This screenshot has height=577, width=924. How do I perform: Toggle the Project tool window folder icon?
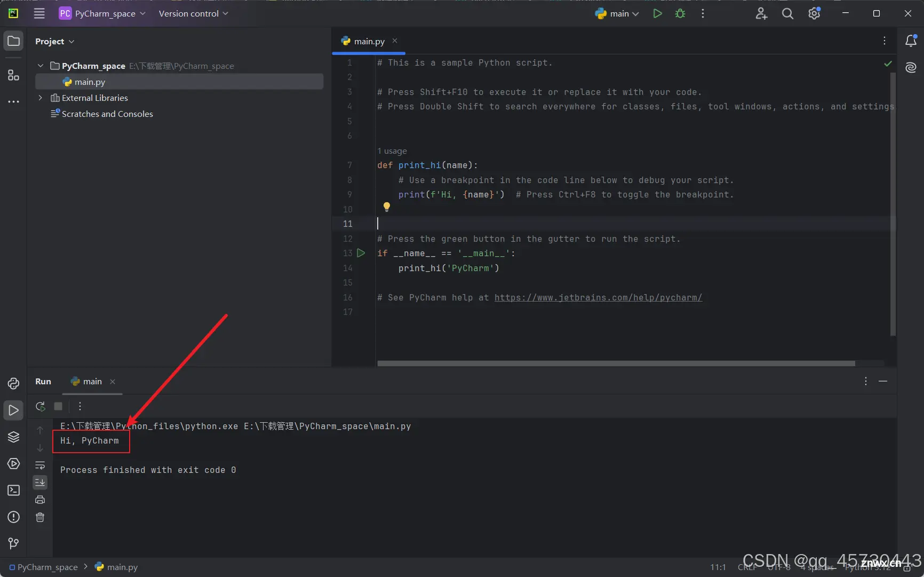(x=13, y=41)
